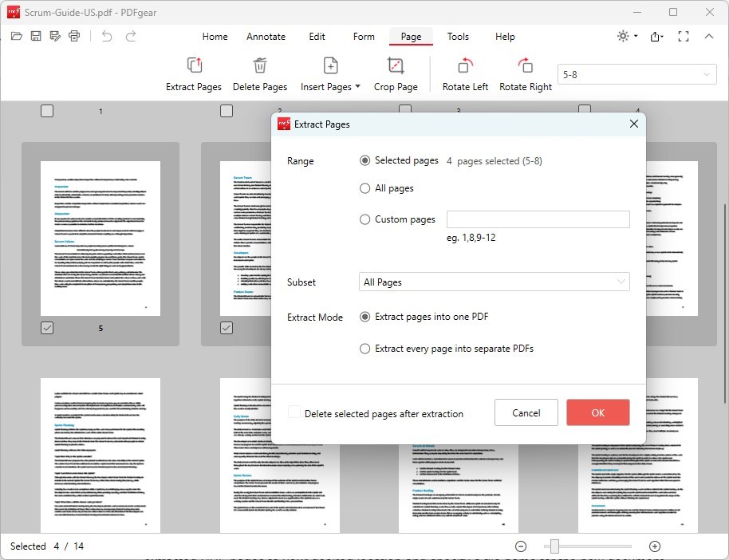Untick the checkbox under page 5 thumbnail
Screen dimensions: 729x560
click(47, 327)
